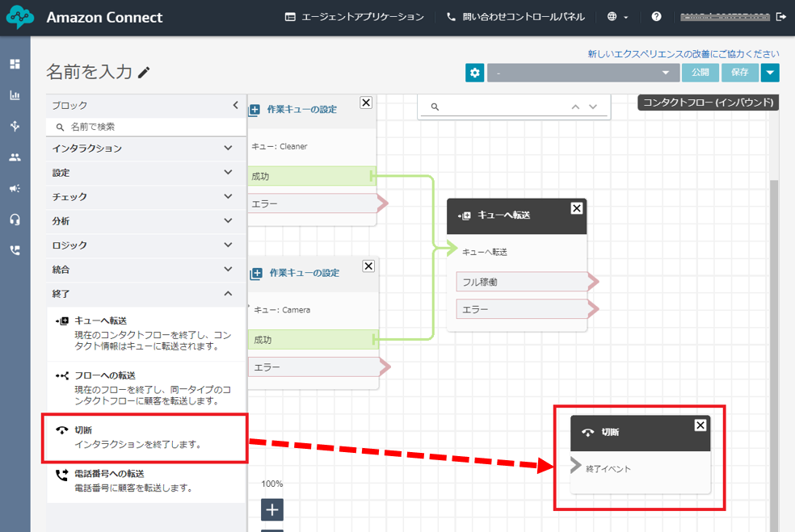This screenshot has height=532, width=795.
Task: Open the new experience feedback link
Action: (684, 54)
